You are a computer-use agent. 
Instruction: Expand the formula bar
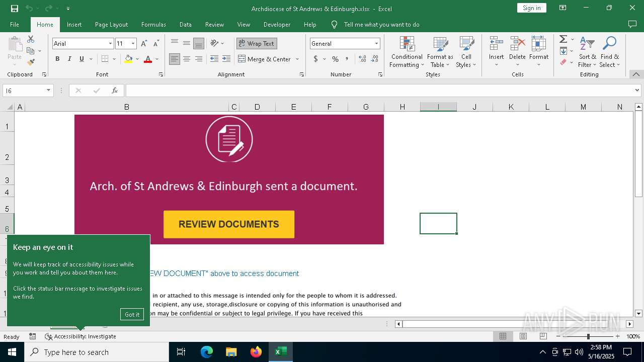click(x=637, y=90)
